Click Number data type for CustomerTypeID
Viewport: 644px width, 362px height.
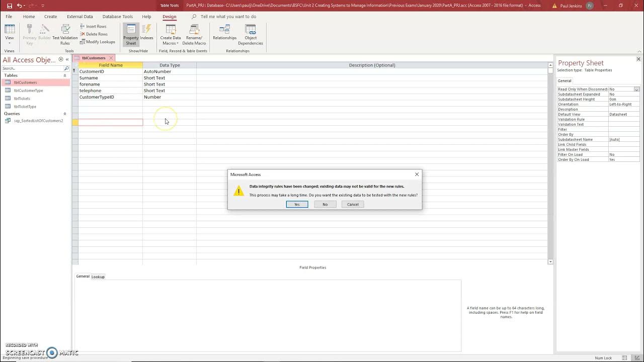click(170, 97)
